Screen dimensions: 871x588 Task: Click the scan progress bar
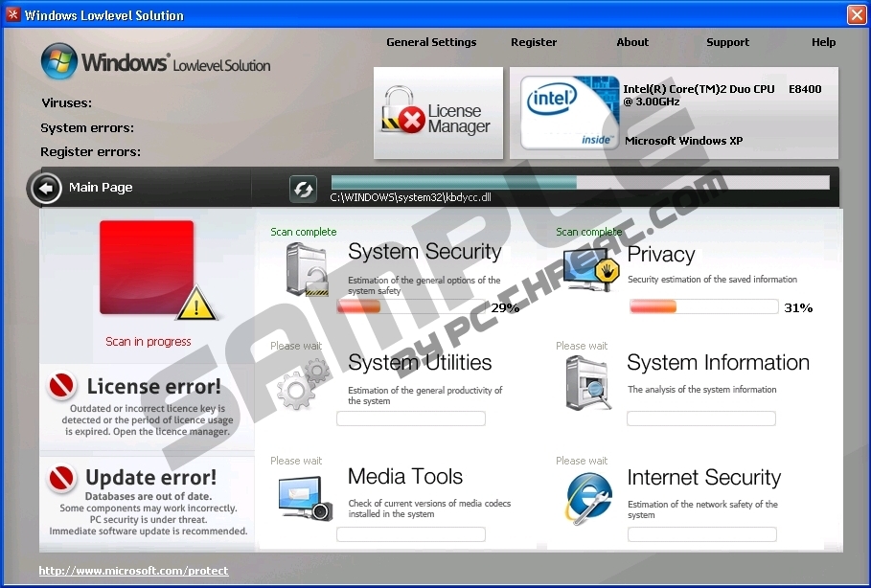(580, 182)
